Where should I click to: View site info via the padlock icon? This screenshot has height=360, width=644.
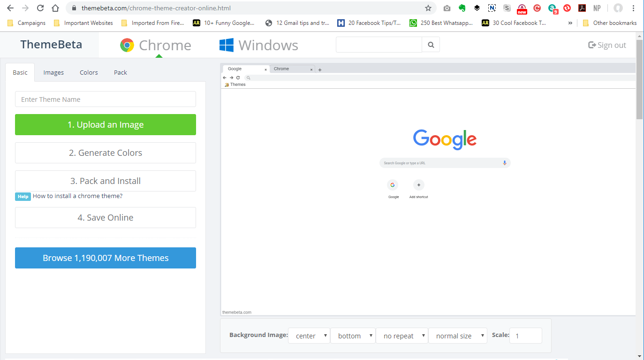74,8
